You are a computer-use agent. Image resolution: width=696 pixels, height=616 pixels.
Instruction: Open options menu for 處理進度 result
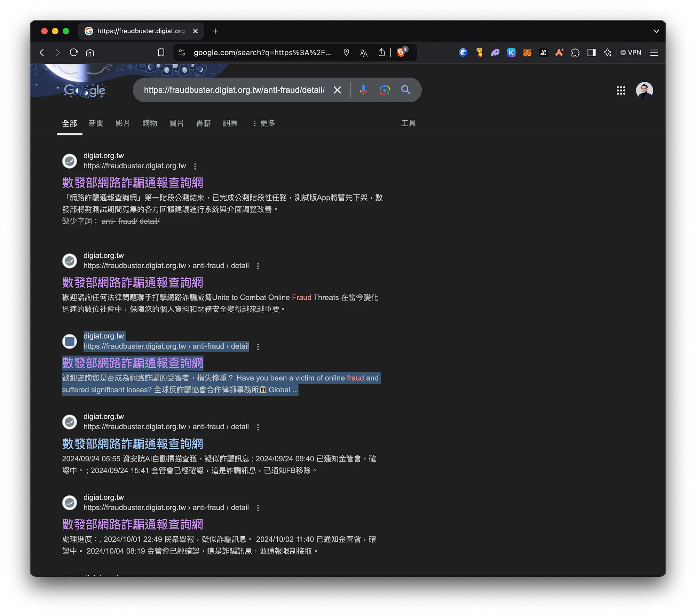coord(258,508)
